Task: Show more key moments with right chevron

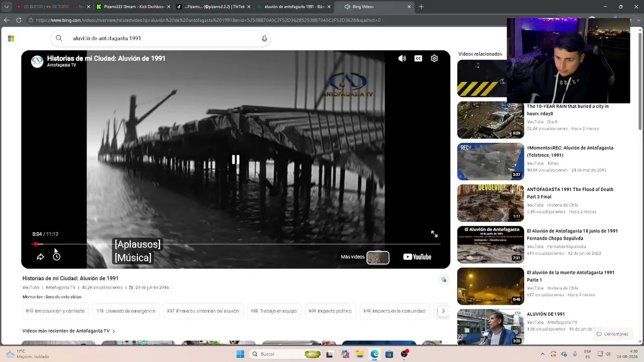Action: (x=443, y=311)
